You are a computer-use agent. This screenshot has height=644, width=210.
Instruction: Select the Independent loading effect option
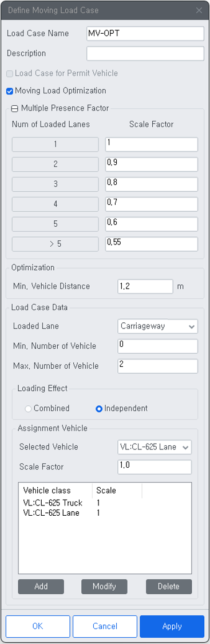click(x=99, y=409)
